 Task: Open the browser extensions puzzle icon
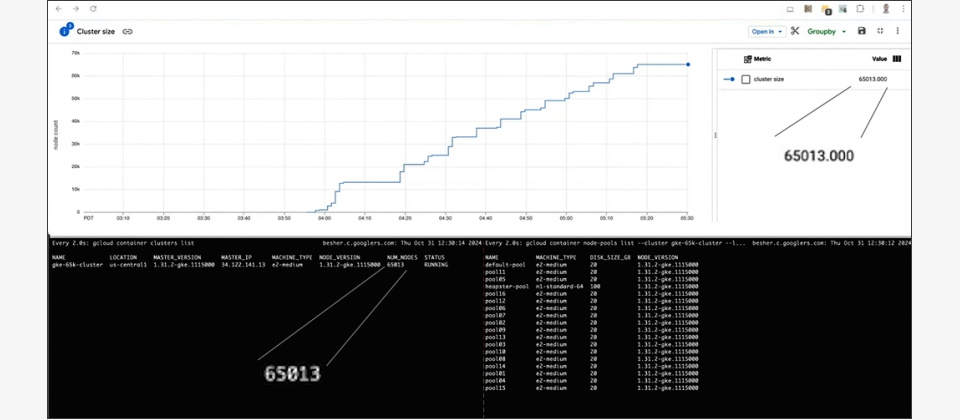point(859,9)
